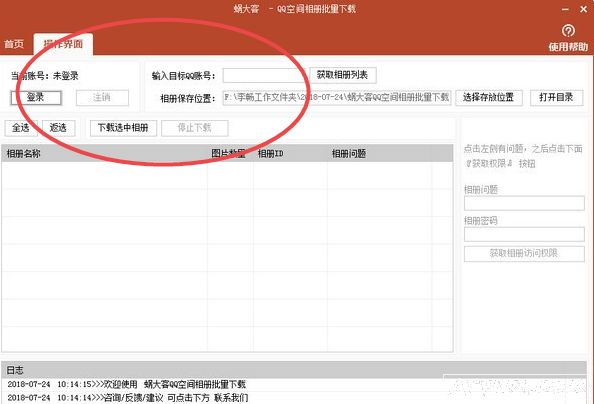Screen dimensions: 594x404
Task: Switch to the 首页 tab
Action: 14,44
